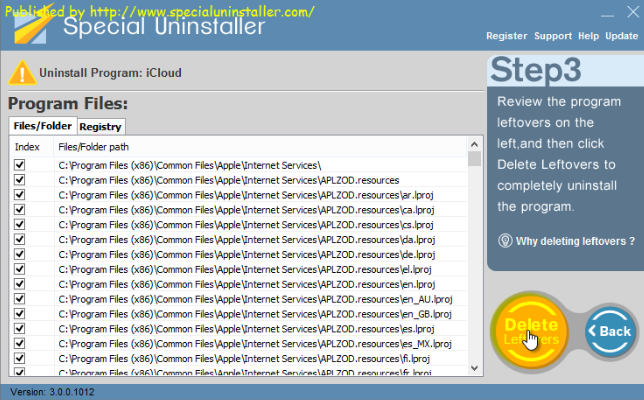Toggle checkbox for en_AU.lproj path
Viewport: 644px width, 400px height.
(19, 299)
